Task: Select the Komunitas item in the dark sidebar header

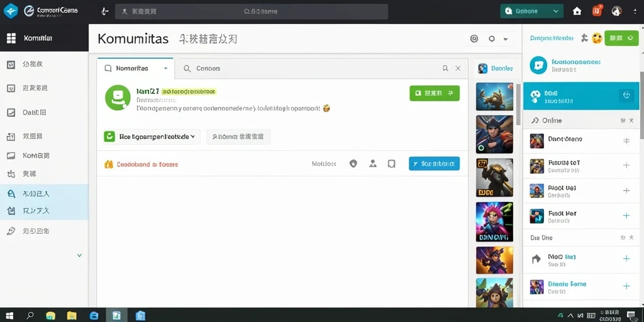Action: point(44,38)
